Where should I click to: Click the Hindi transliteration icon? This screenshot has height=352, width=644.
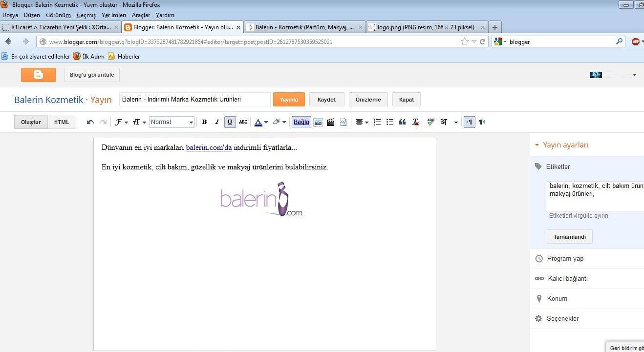pos(444,122)
